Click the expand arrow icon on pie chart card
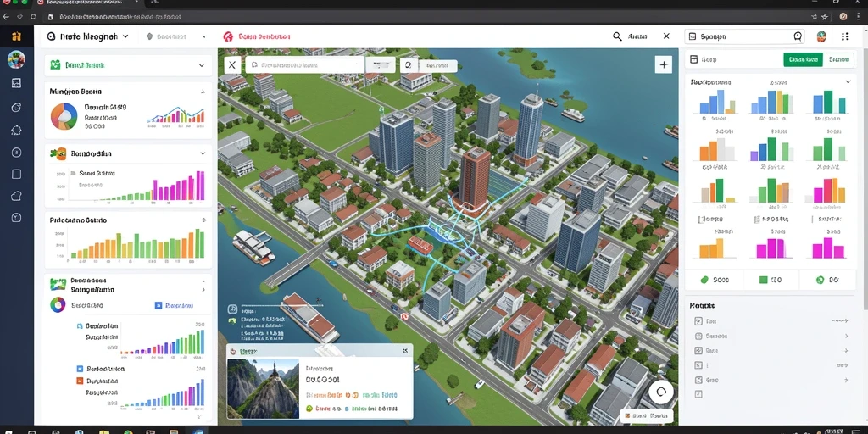868x434 pixels. pyautogui.click(x=203, y=92)
